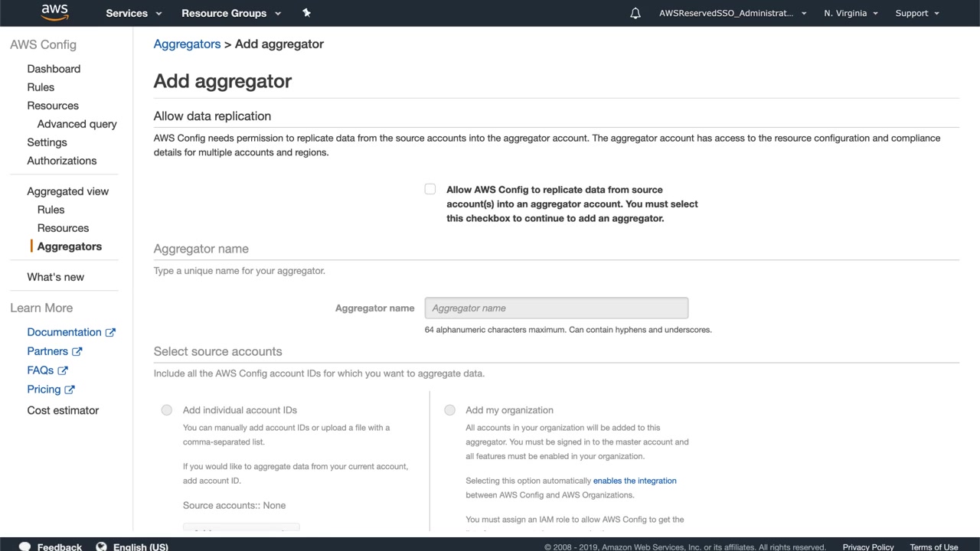The width and height of the screenshot is (980, 551).
Task: Click the Pricing external link icon
Action: (x=70, y=390)
